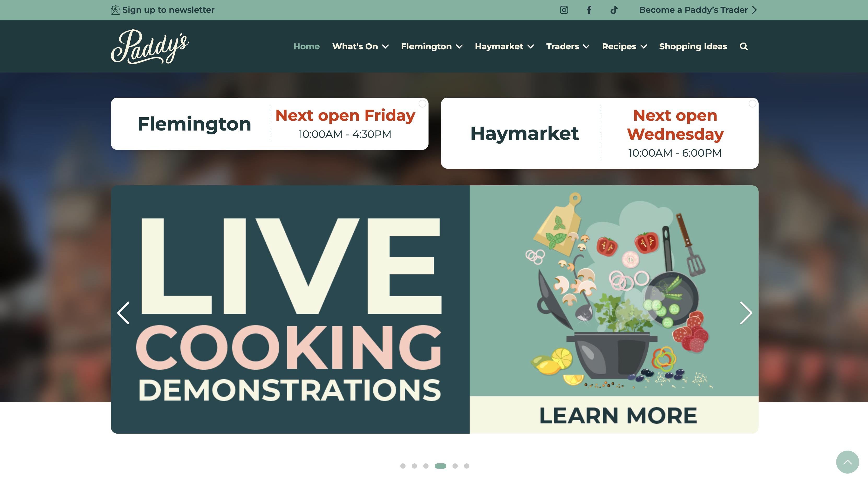Click the Paddy's logo

[x=150, y=46]
